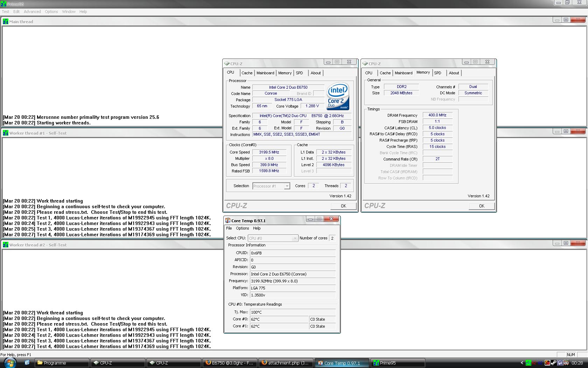The height and width of the screenshot is (368, 588).
Task: Click the red Core Temp 62 tray reading
Action: 534,363
